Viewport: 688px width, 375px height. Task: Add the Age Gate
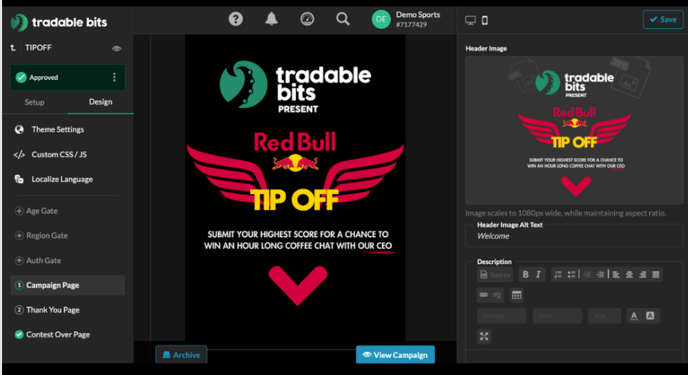(x=36, y=211)
